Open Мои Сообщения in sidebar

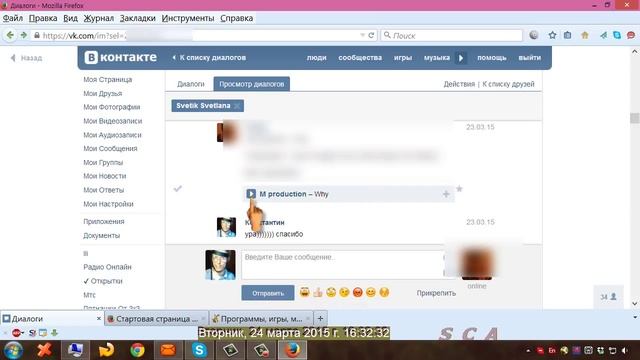(x=110, y=149)
